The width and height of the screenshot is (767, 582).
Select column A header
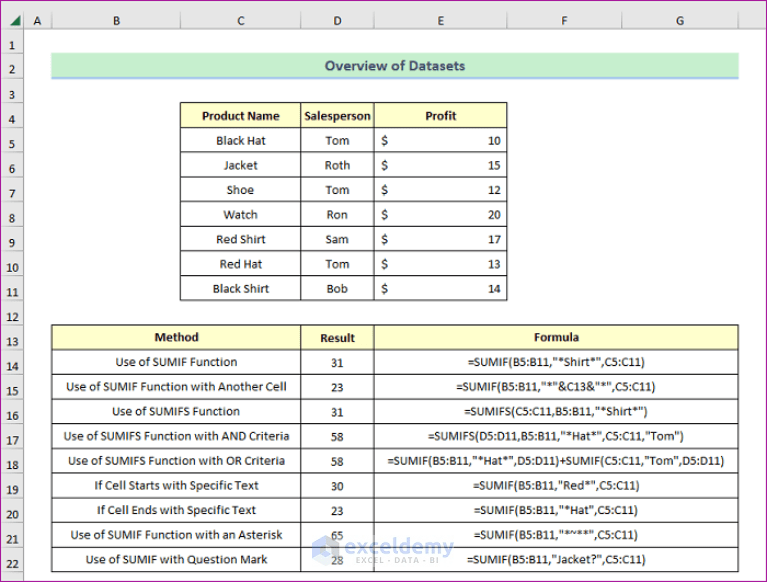click(37, 21)
